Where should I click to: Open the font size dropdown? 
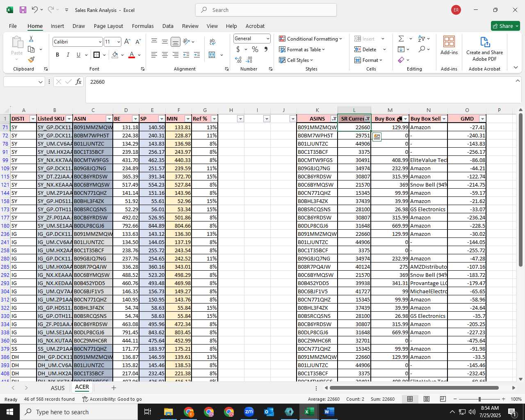(x=119, y=42)
